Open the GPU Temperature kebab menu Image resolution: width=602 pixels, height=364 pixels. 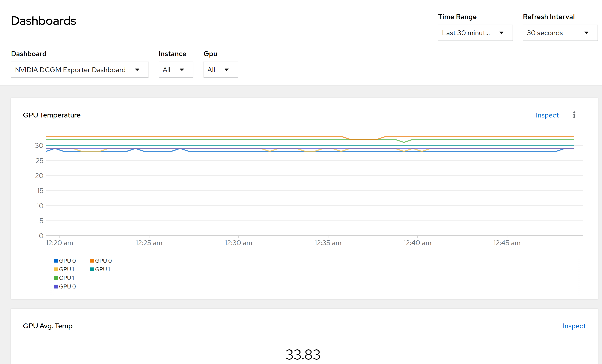point(574,115)
